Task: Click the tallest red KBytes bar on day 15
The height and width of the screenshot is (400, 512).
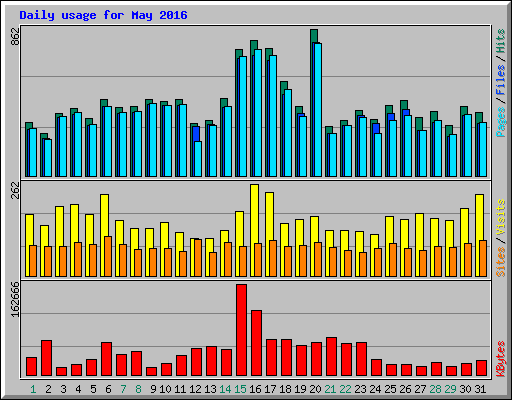Action: click(242, 330)
